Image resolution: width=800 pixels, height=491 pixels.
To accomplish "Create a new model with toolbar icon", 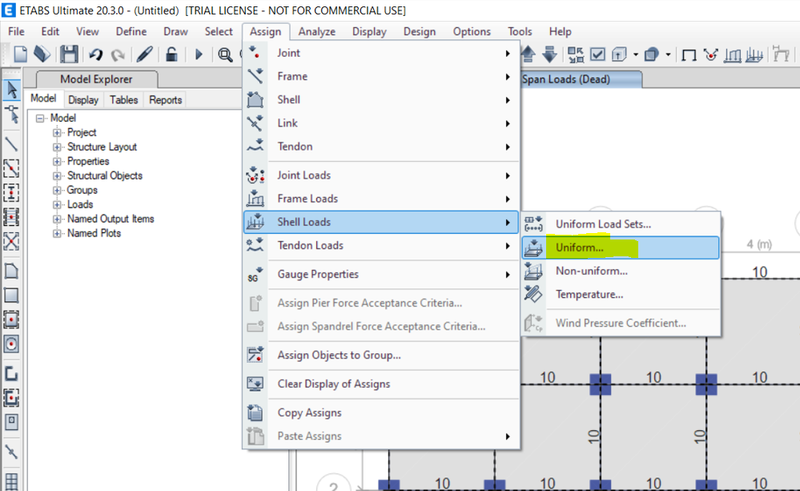I will (20, 54).
